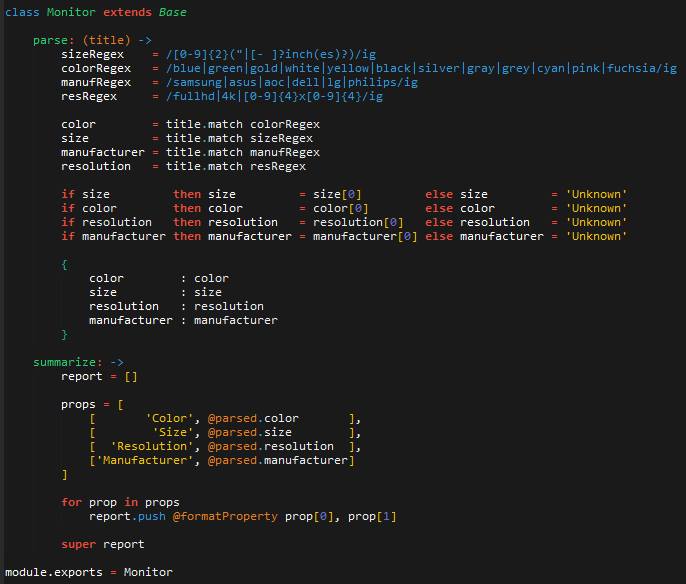Click the 'if' keyword on the size line
Image resolution: width=686 pixels, height=584 pixels.
coord(68,194)
